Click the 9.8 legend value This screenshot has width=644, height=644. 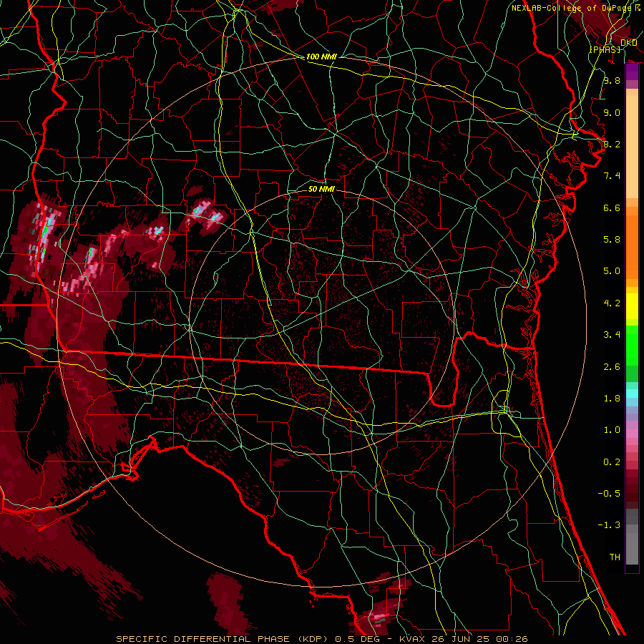[612, 80]
